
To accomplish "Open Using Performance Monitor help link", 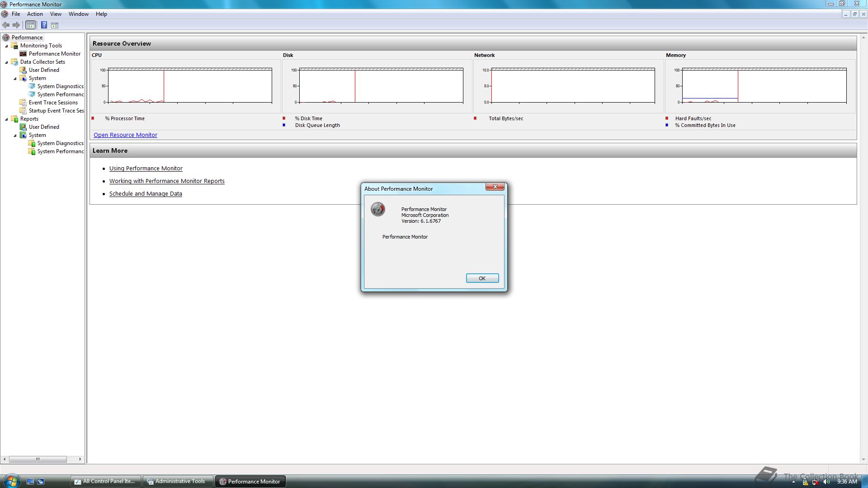I will point(146,169).
